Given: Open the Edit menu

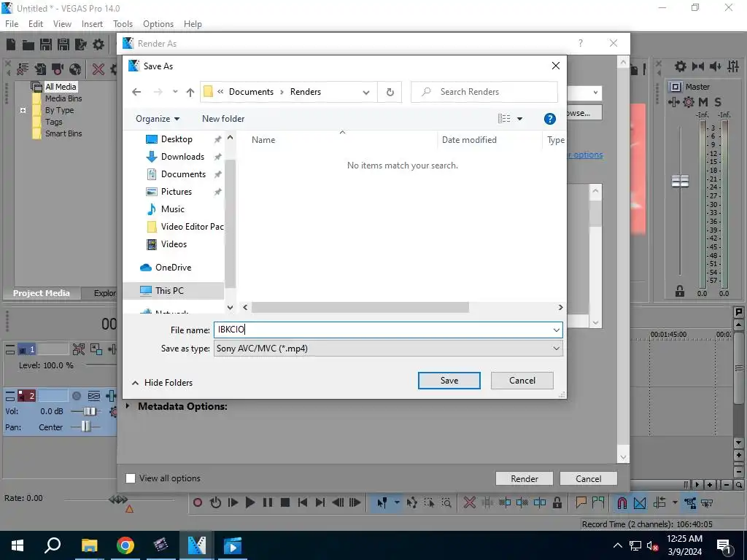Looking at the screenshot, I should coord(36,24).
